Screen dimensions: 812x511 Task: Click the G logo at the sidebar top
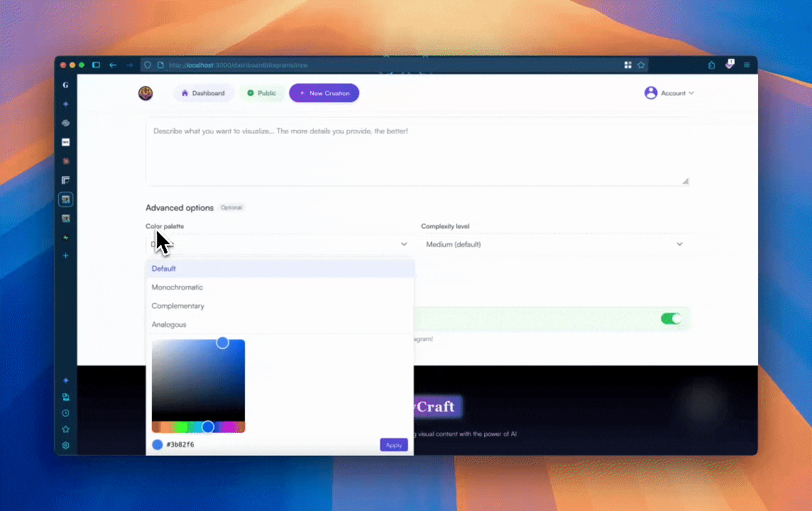click(x=65, y=84)
